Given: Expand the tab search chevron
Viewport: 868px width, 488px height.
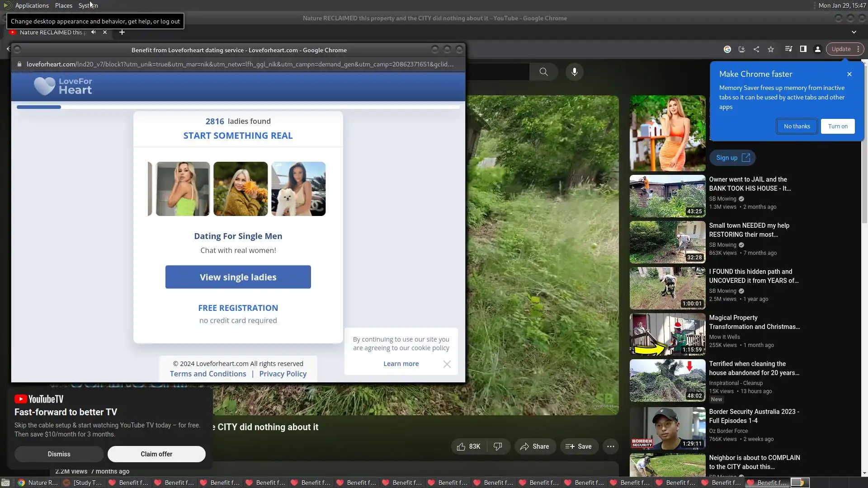Looking at the screenshot, I should click(x=854, y=32).
